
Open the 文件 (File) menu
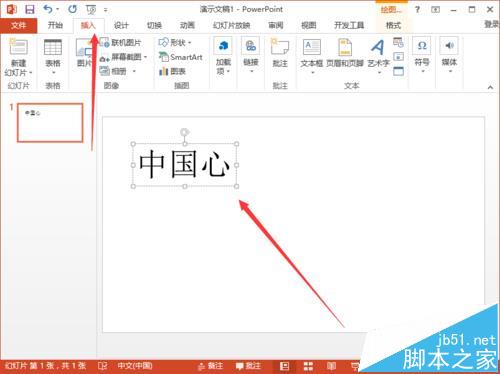tap(18, 25)
